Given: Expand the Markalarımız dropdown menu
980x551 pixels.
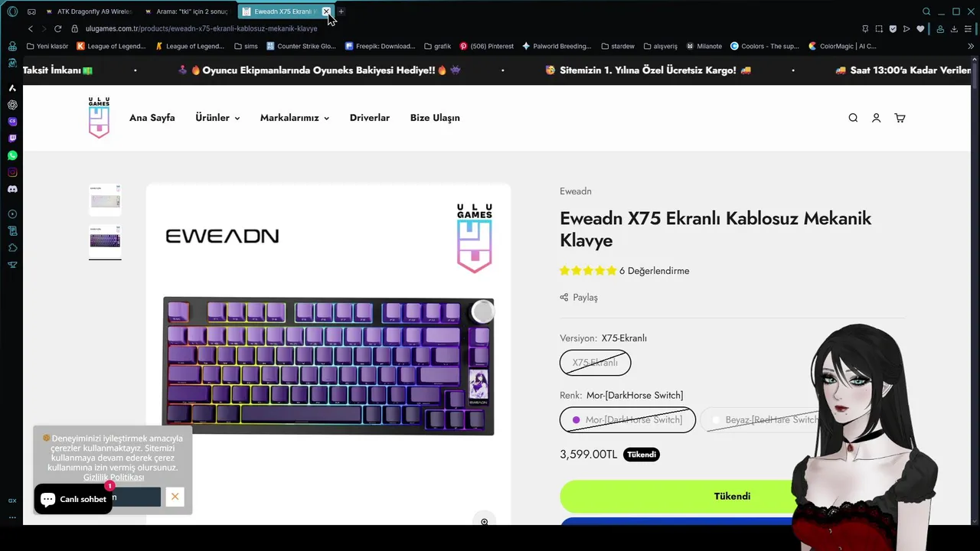Looking at the screenshot, I should click(x=295, y=118).
